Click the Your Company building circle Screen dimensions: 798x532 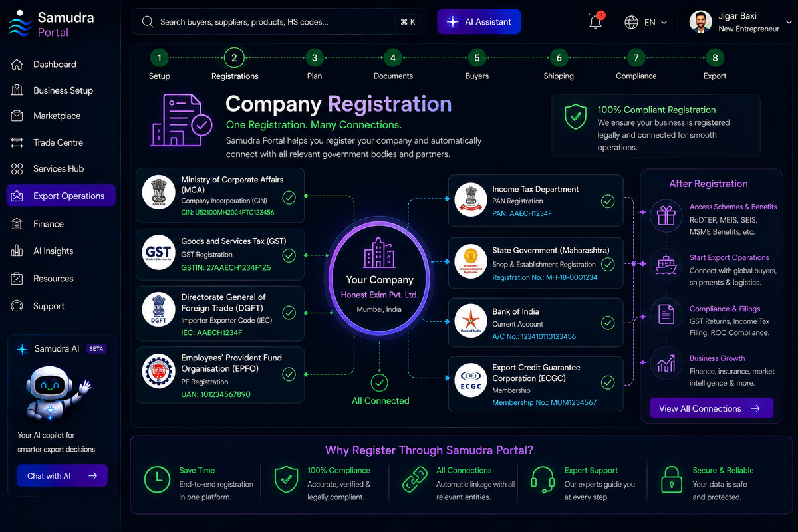coord(380,277)
